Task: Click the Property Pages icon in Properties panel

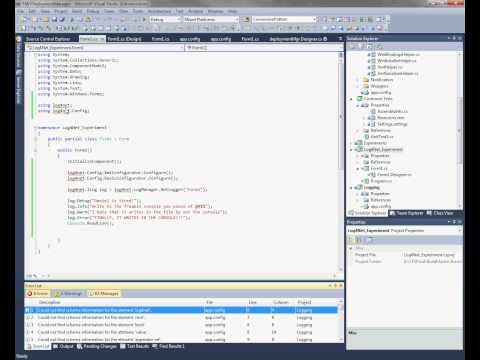Action: coord(370,239)
